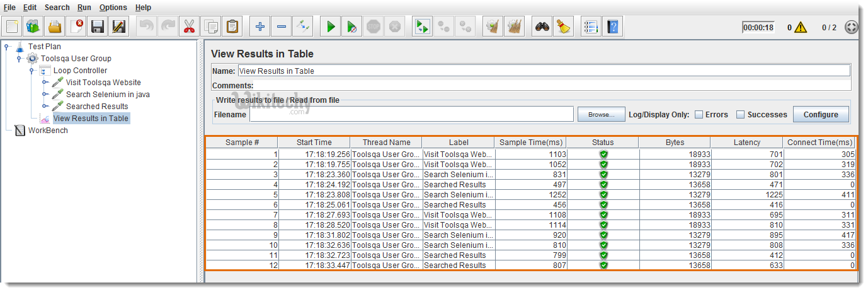
Task: Click the blue plus Expand All icon
Action: (x=260, y=26)
